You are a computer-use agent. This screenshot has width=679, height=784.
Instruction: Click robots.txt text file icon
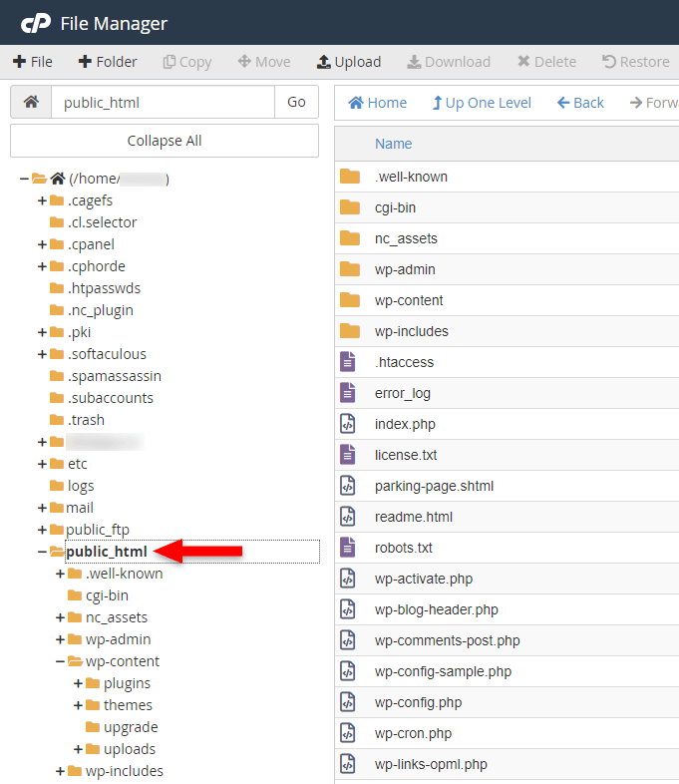click(348, 548)
